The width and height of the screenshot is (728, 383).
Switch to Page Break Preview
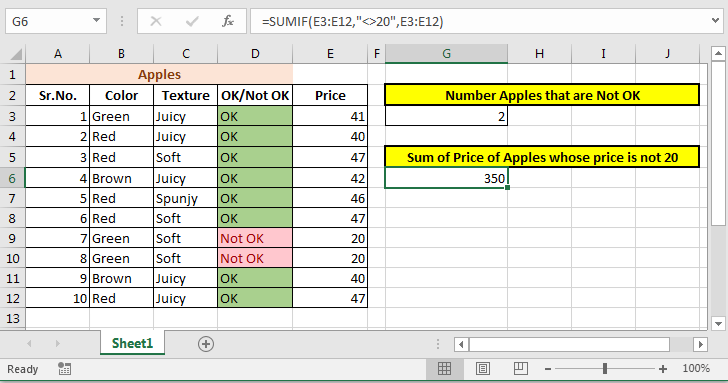tap(520, 369)
